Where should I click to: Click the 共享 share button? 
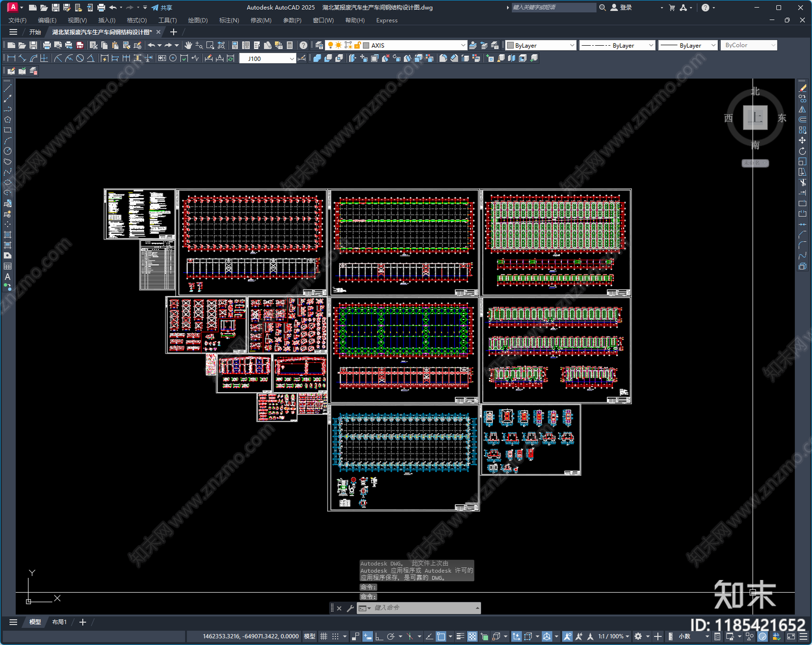[162, 8]
